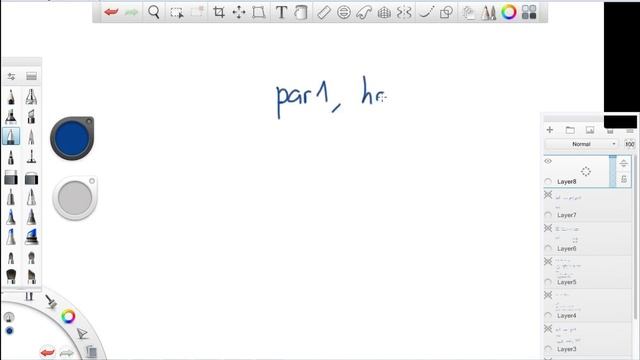Toggle the French Curve guide
The image size is (640, 360).
point(364,12)
